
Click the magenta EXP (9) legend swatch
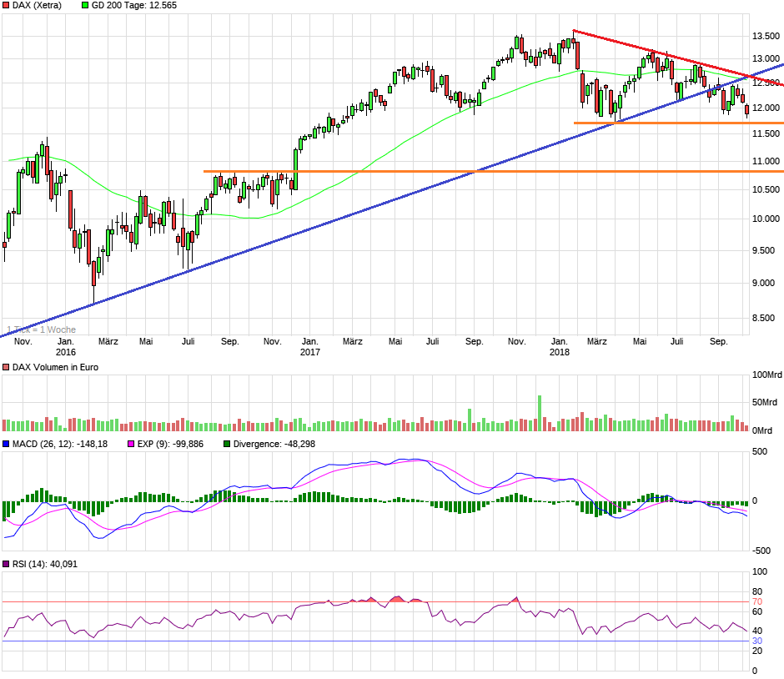click(131, 444)
